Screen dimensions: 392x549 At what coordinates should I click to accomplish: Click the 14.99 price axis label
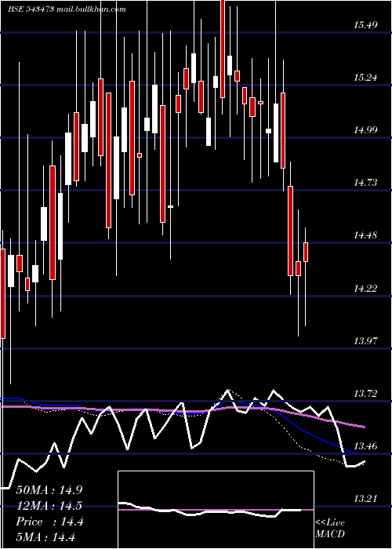pos(365,130)
